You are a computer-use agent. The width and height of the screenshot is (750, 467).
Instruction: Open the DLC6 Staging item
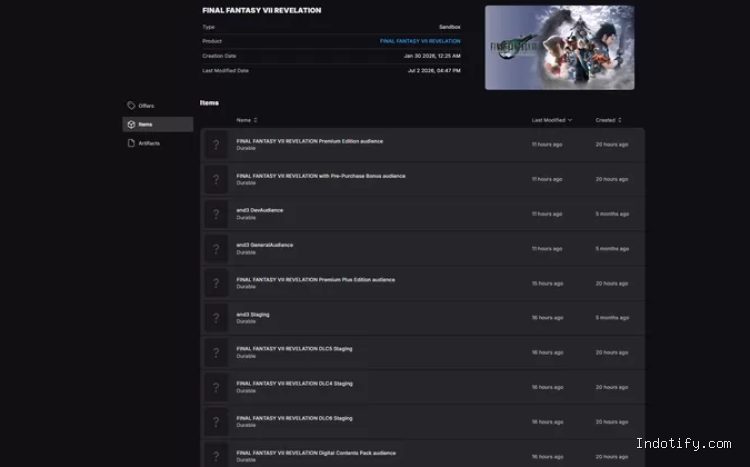[x=422, y=422]
